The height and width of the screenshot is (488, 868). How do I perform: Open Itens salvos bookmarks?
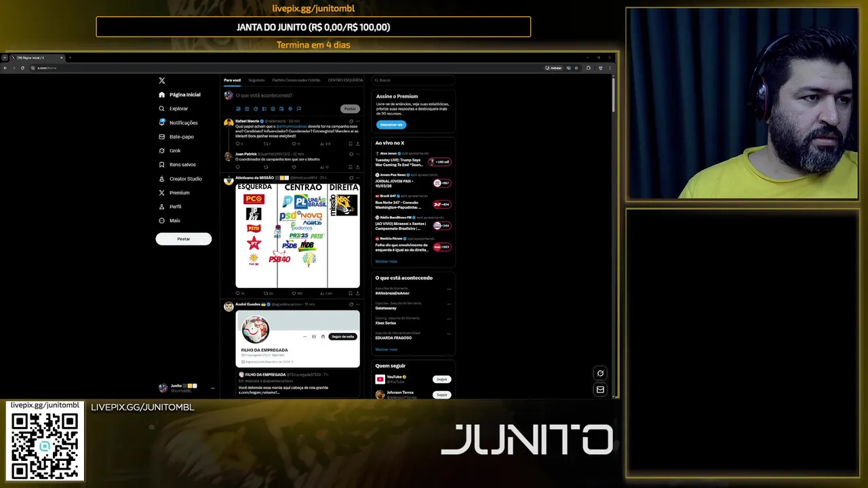[x=178, y=165]
